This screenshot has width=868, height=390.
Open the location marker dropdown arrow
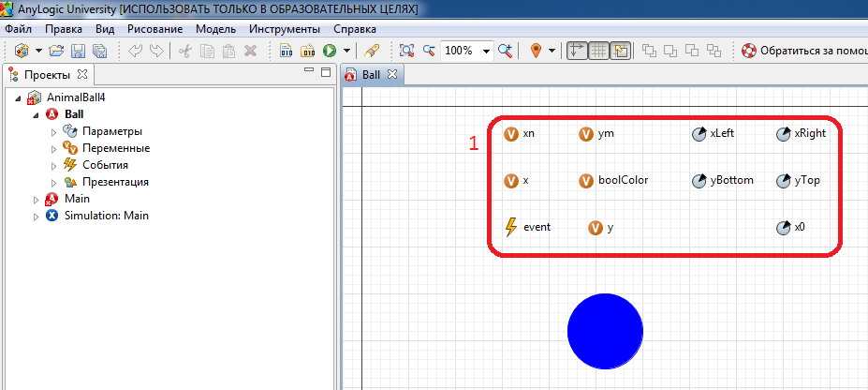pos(552,51)
